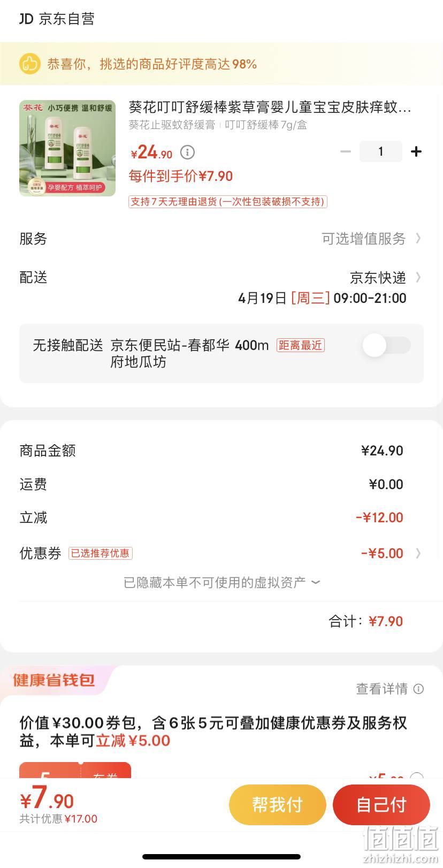Viewport: 443px width, 868px height.
Task: Tap the 5元 coupon card
Action: [x=75, y=771]
